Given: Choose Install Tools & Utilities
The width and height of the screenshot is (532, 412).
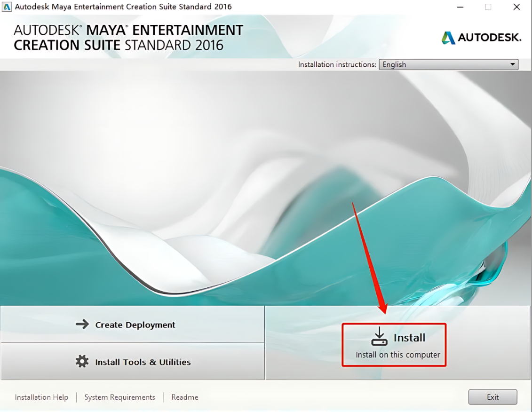Looking at the screenshot, I should (132, 362).
